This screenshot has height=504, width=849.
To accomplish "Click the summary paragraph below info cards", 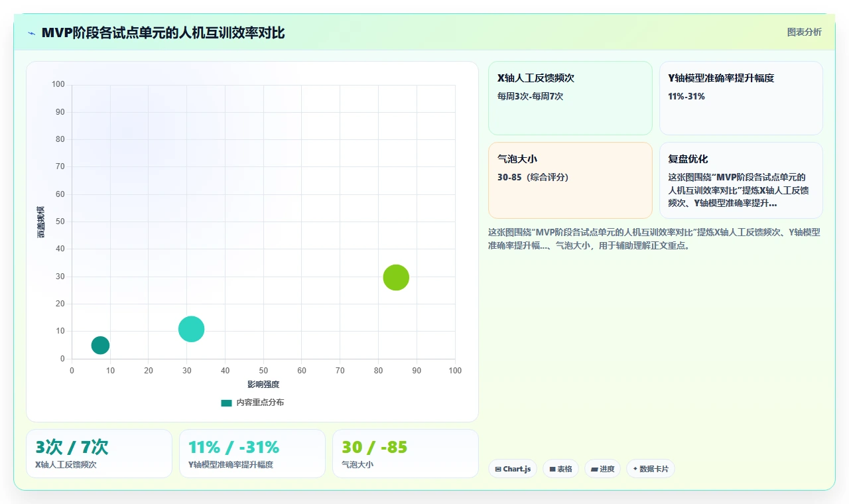I will tap(654, 239).
